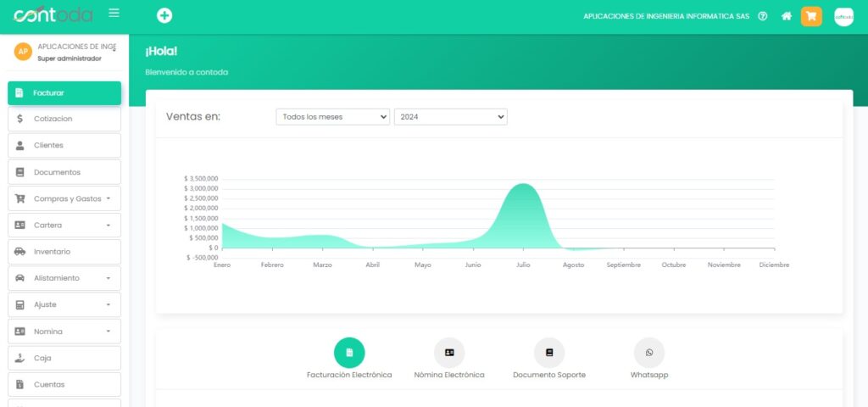Open Inventario from the sidebar

coord(64,252)
